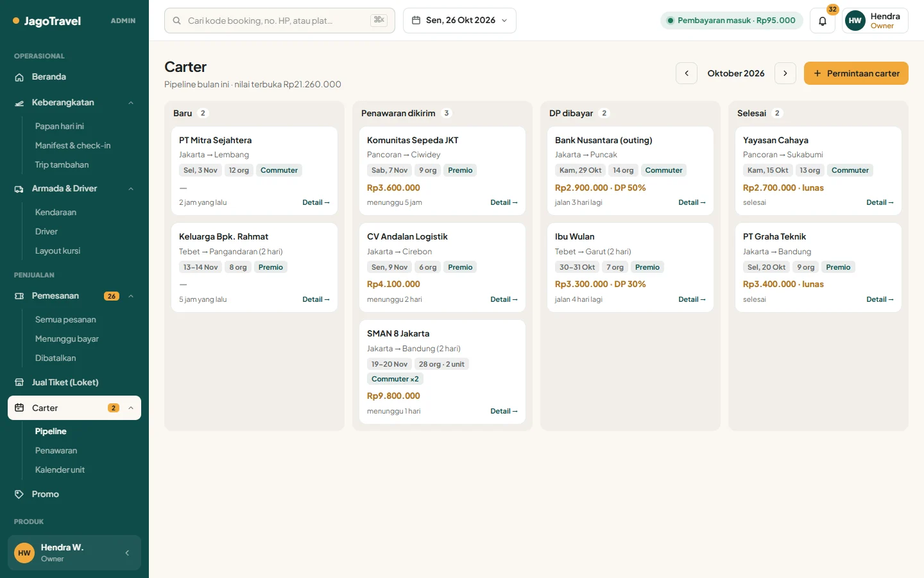Focus the booking code search field
924x578 pixels.
coord(280,21)
